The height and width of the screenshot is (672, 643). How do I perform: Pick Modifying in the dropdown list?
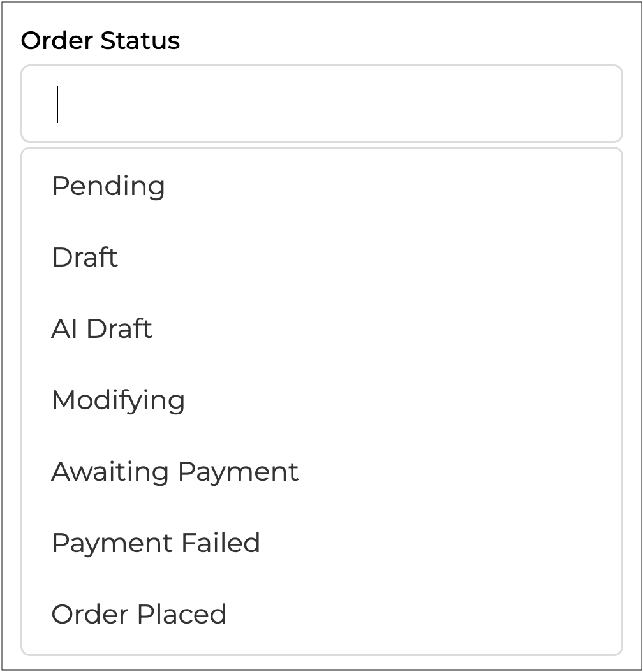(x=119, y=400)
